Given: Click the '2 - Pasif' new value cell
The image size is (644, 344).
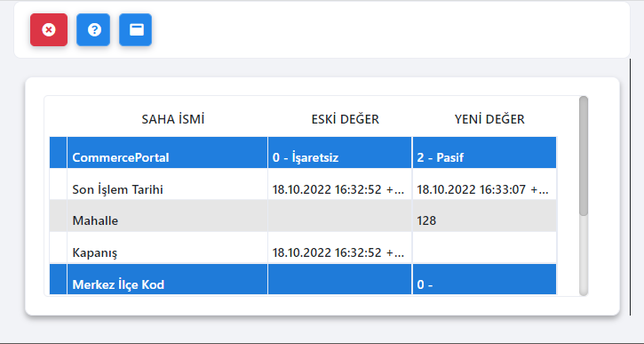Looking at the screenshot, I should tap(485, 153).
